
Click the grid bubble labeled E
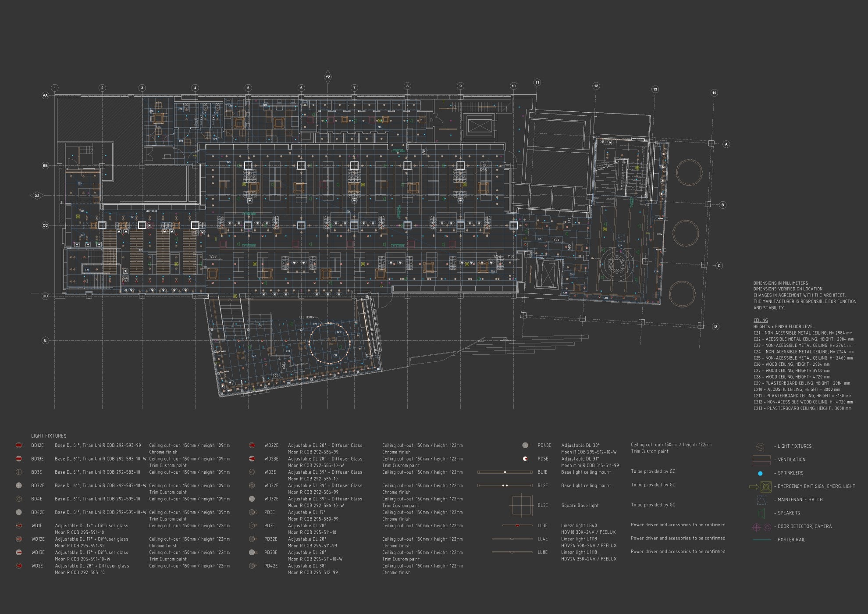(x=45, y=340)
